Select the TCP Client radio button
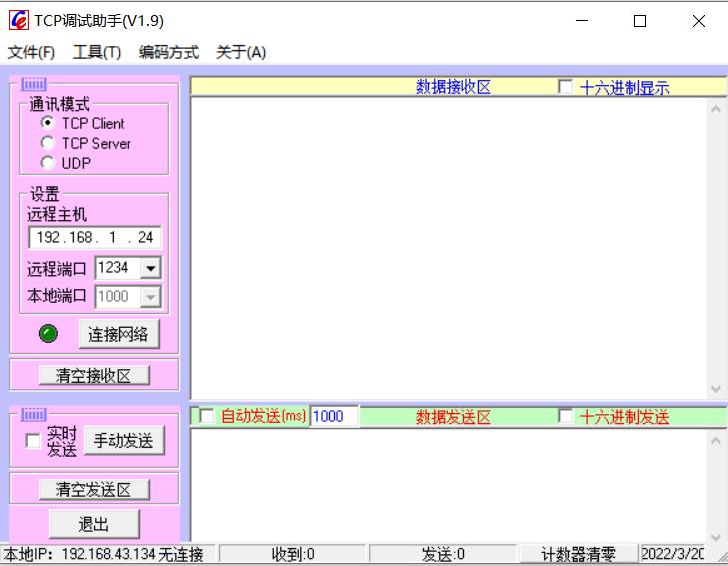Viewport: 728px width, 566px height. (x=47, y=123)
